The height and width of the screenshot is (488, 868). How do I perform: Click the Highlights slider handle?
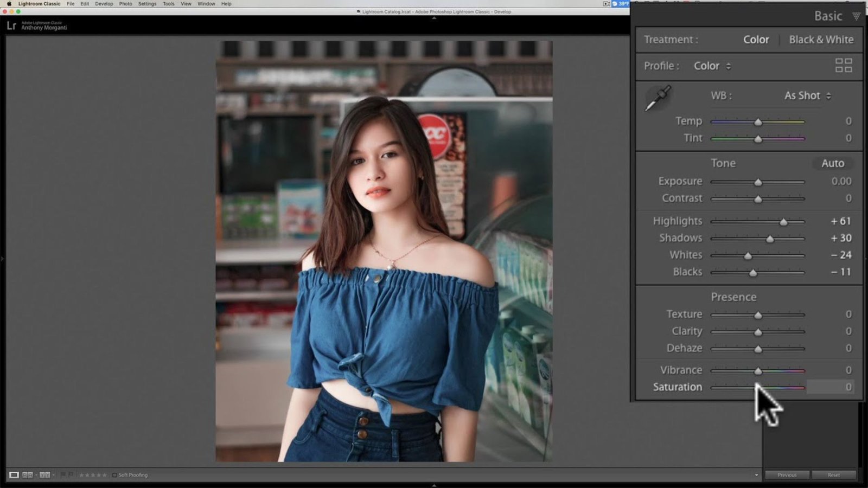[x=783, y=222]
